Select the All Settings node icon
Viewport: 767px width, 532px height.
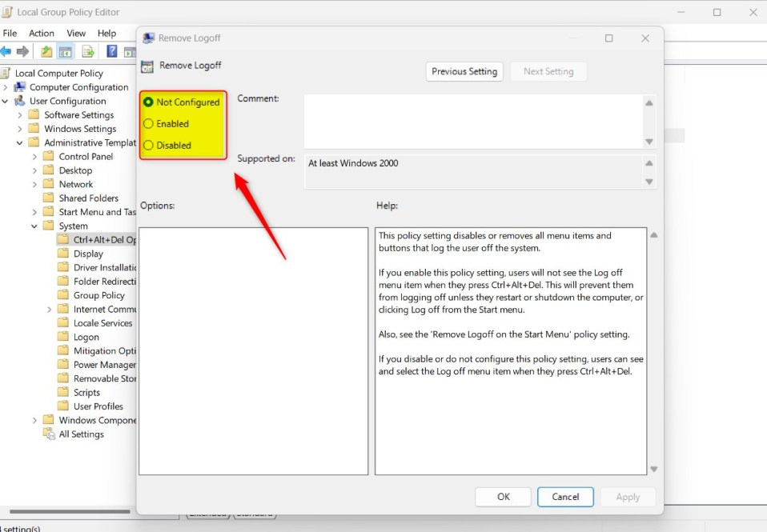coord(49,434)
